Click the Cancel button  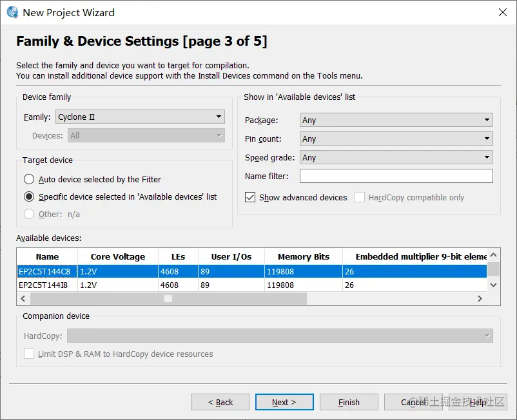[413, 402]
